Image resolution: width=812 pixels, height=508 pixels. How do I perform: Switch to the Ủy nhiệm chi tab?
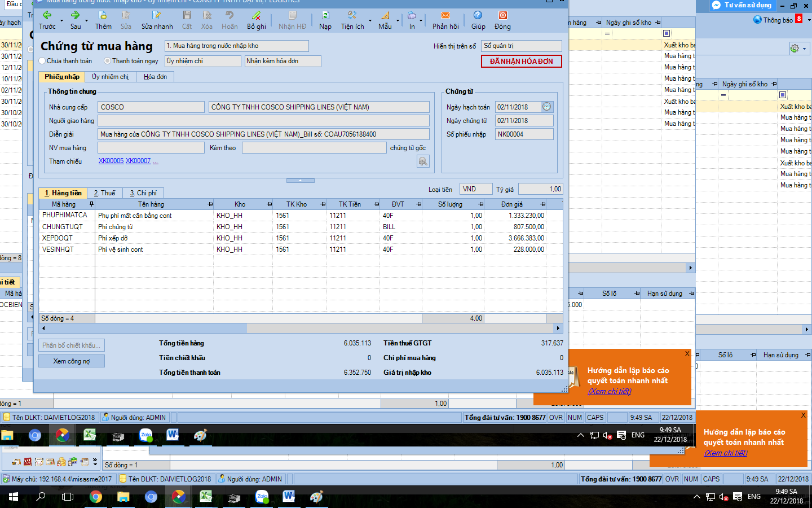[x=110, y=77]
